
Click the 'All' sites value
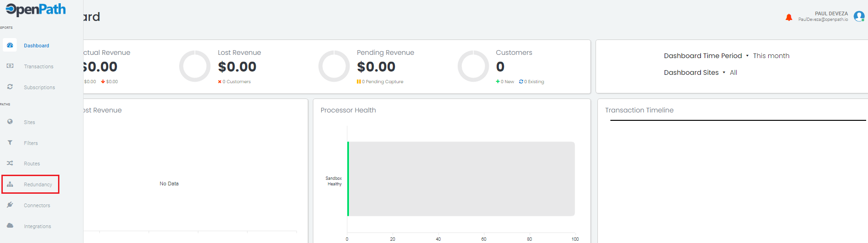pyautogui.click(x=733, y=72)
